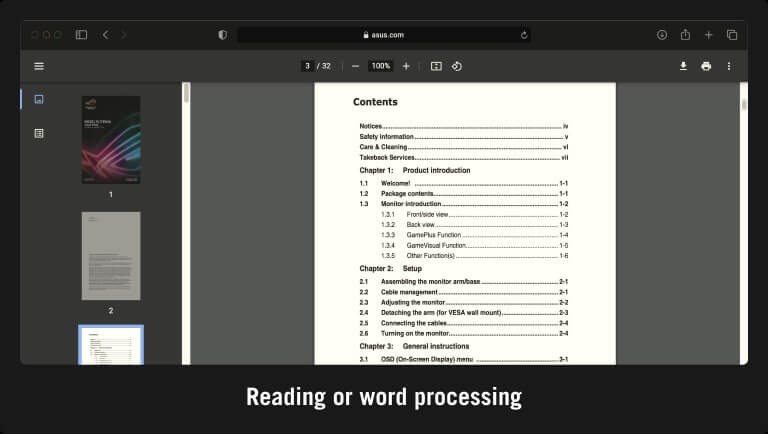Reload the page from the address bar

(524, 35)
